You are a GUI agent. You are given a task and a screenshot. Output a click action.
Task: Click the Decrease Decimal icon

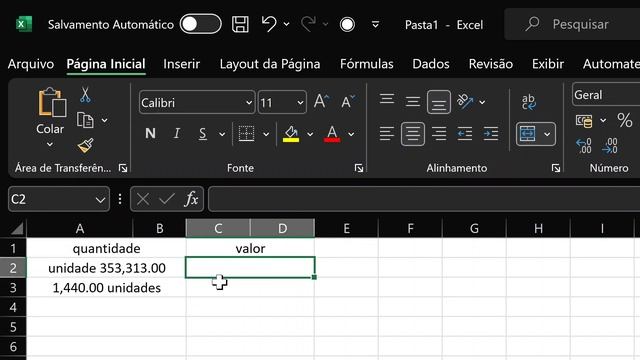pyautogui.click(x=610, y=146)
